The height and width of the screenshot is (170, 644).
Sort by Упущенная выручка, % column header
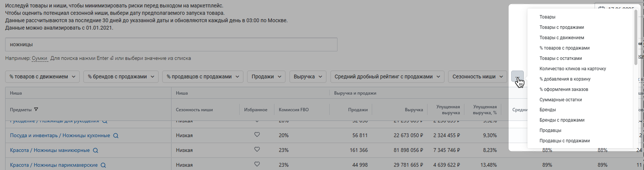485,110
